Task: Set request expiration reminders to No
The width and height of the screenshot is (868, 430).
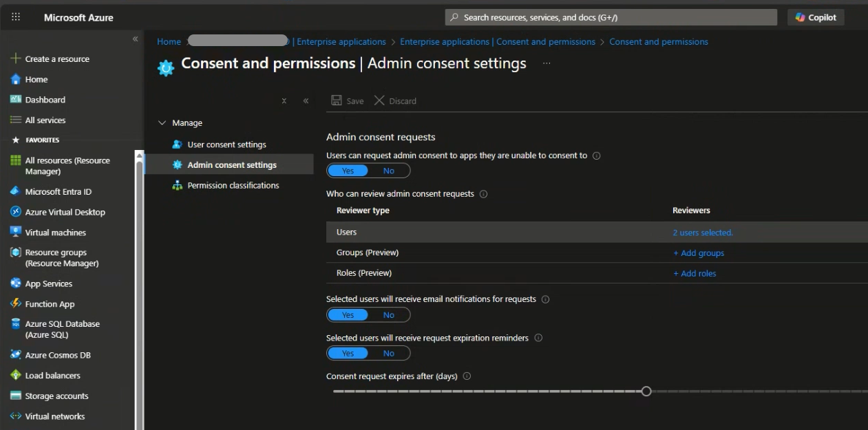Action: [x=389, y=354]
